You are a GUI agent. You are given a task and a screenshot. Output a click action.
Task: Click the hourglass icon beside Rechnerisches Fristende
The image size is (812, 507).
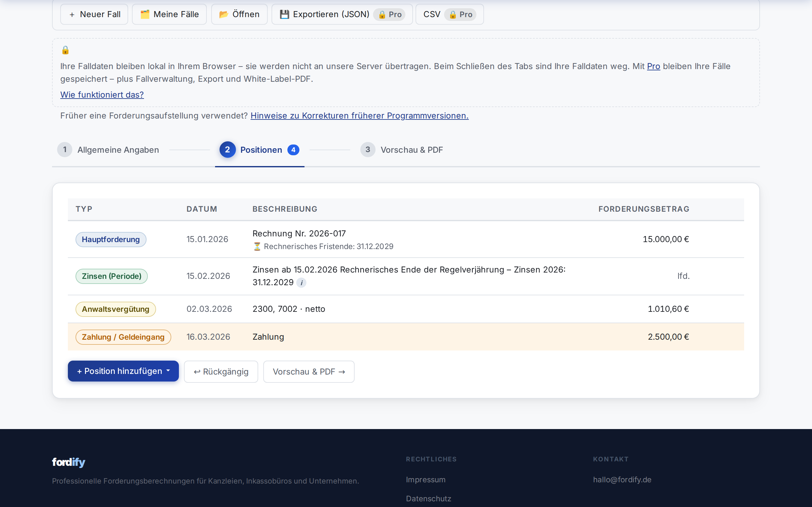point(257,247)
